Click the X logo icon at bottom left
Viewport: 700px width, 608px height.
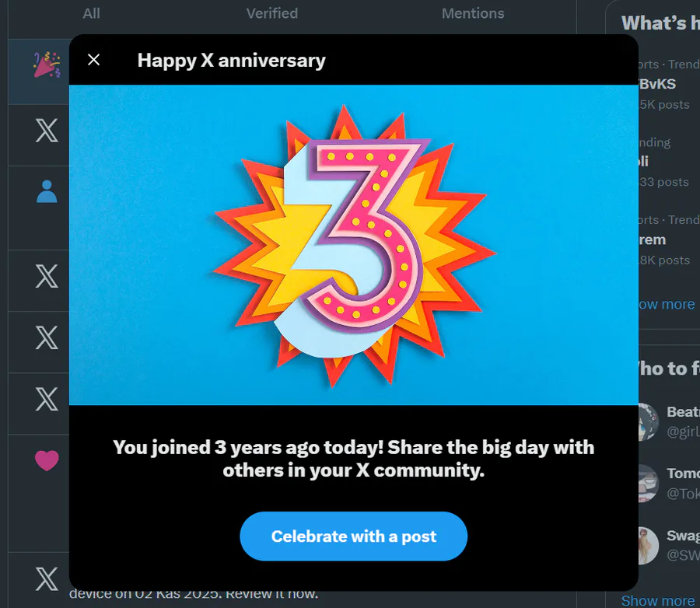[47, 578]
